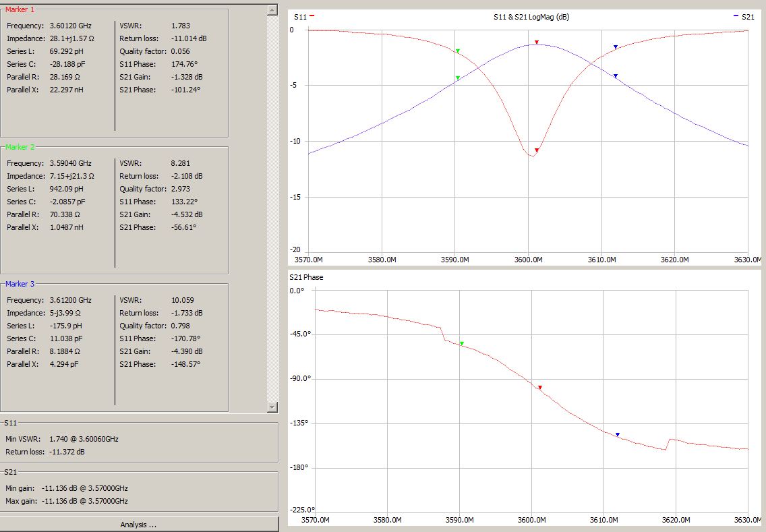Image resolution: width=766 pixels, height=532 pixels.
Task: Select red marker on S21 Phase chart
Action: [540, 388]
